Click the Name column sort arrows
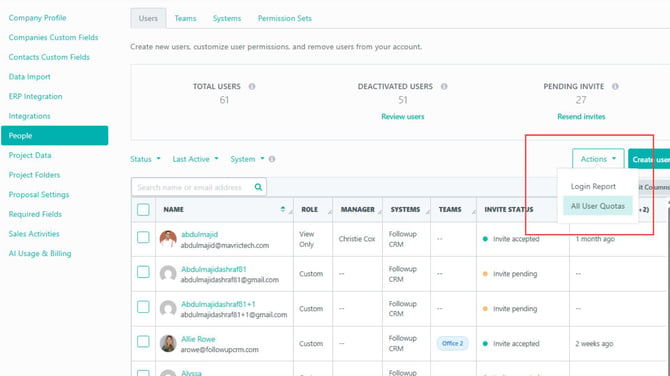The width and height of the screenshot is (670, 376). pos(283,209)
